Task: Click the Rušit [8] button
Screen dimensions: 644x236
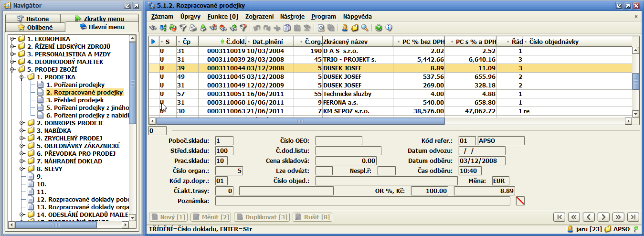Action: click(312, 217)
